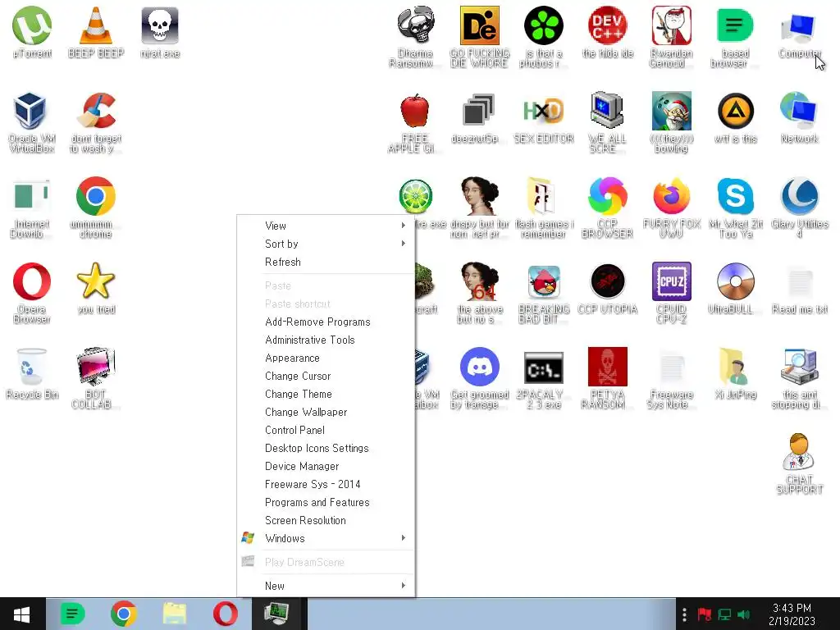Click the Firefox desktop icon

[x=671, y=196]
